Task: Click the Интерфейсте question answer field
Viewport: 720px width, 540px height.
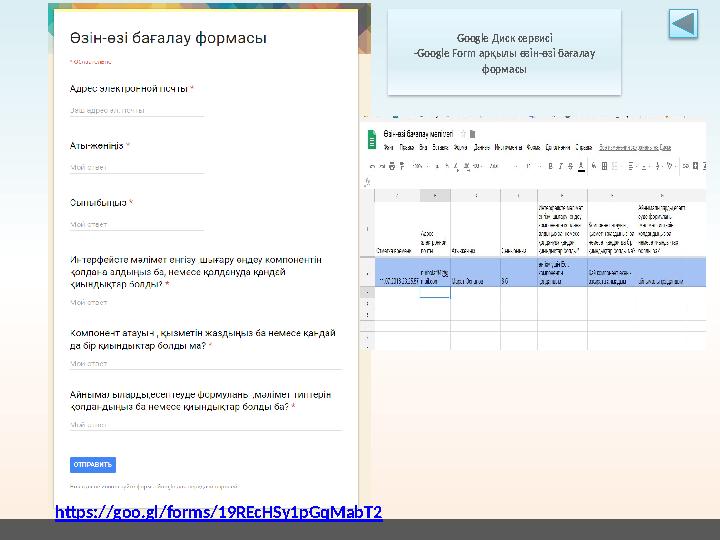Action: pos(206,303)
